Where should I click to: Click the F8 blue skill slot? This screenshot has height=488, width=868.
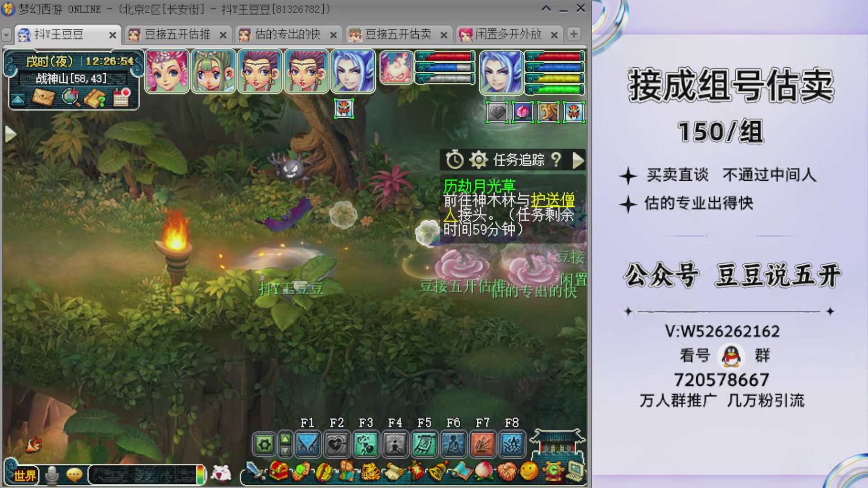[x=512, y=445]
